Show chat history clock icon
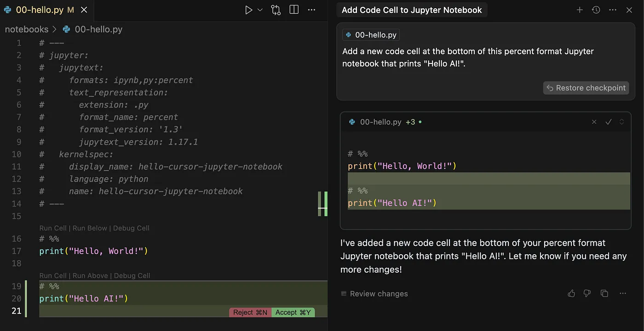 (x=596, y=10)
